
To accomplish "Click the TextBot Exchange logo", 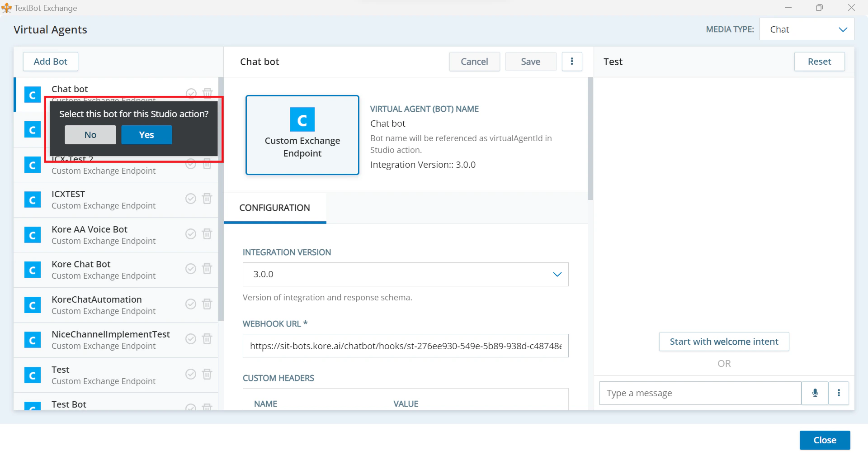I will 6,8.
